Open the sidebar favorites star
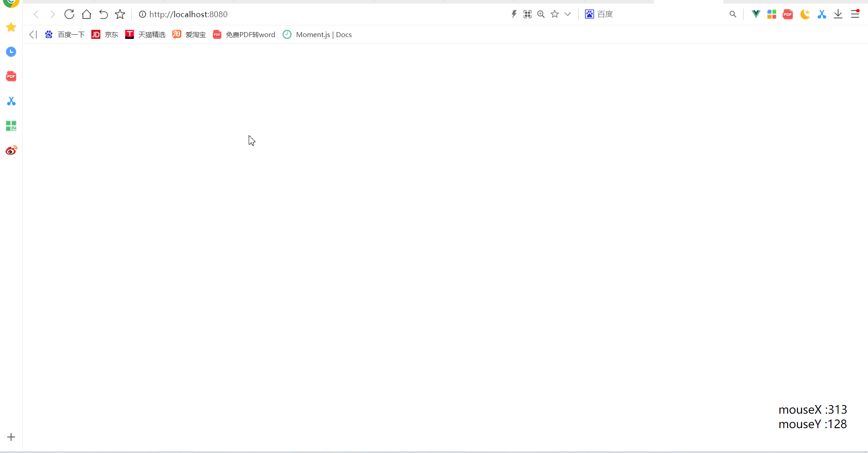This screenshot has width=868, height=453. pos(11,28)
